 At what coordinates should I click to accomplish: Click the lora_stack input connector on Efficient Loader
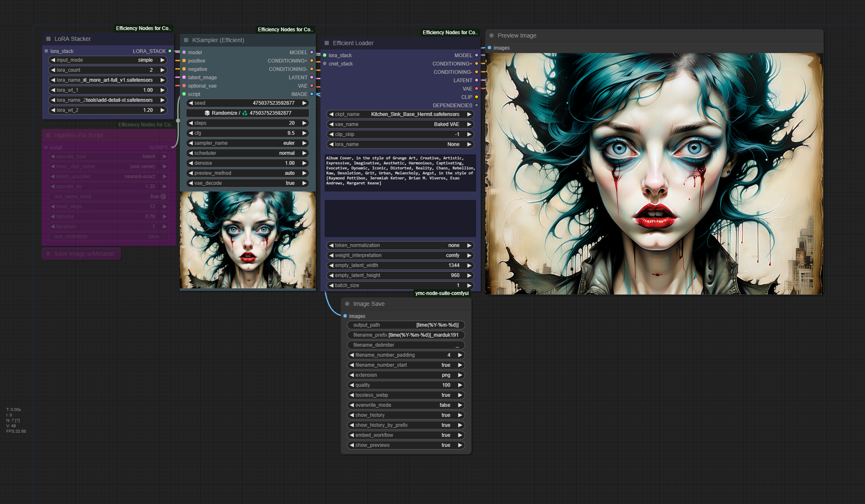(325, 55)
